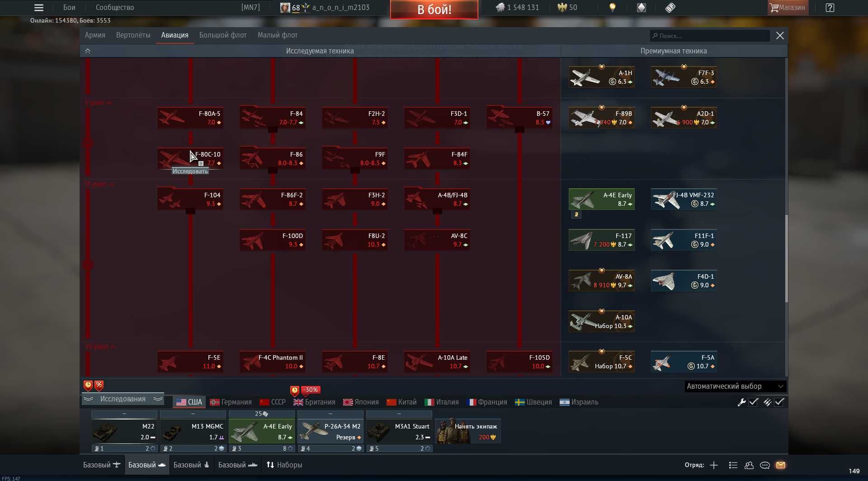Toggle the auto-refill ammo checkbox
The width and height of the screenshot is (868, 481).
pos(779,402)
